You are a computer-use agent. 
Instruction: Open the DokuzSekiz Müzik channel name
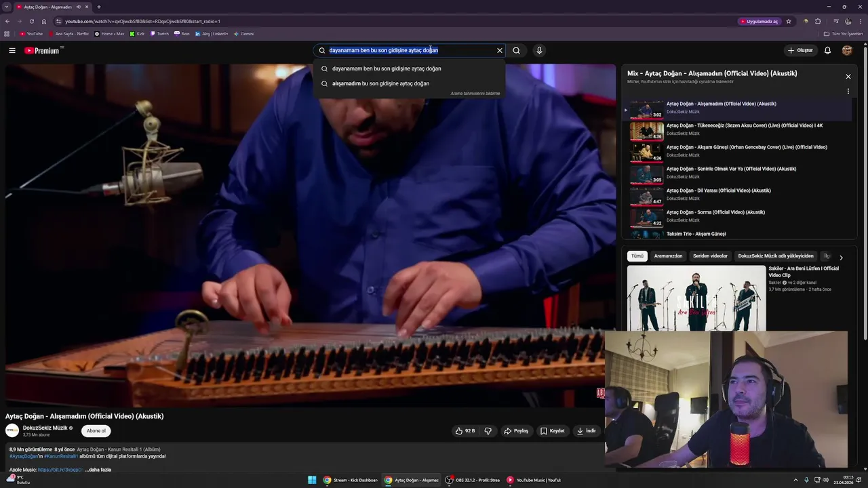(45, 428)
